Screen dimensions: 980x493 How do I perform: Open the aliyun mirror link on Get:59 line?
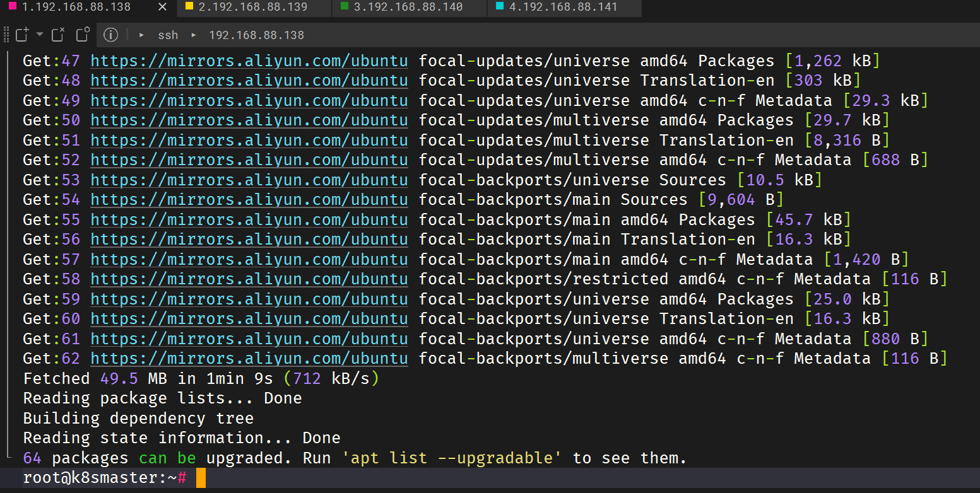click(x=249, y=299)
